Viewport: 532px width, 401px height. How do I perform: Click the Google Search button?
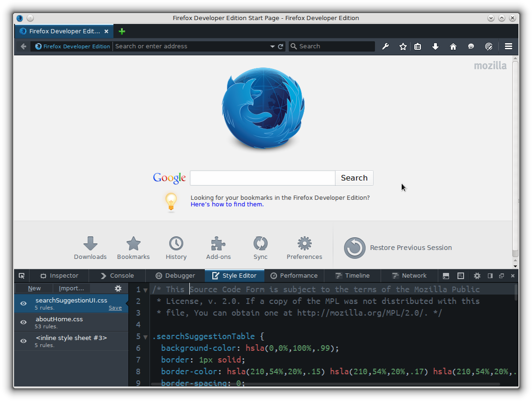(354, 178)
